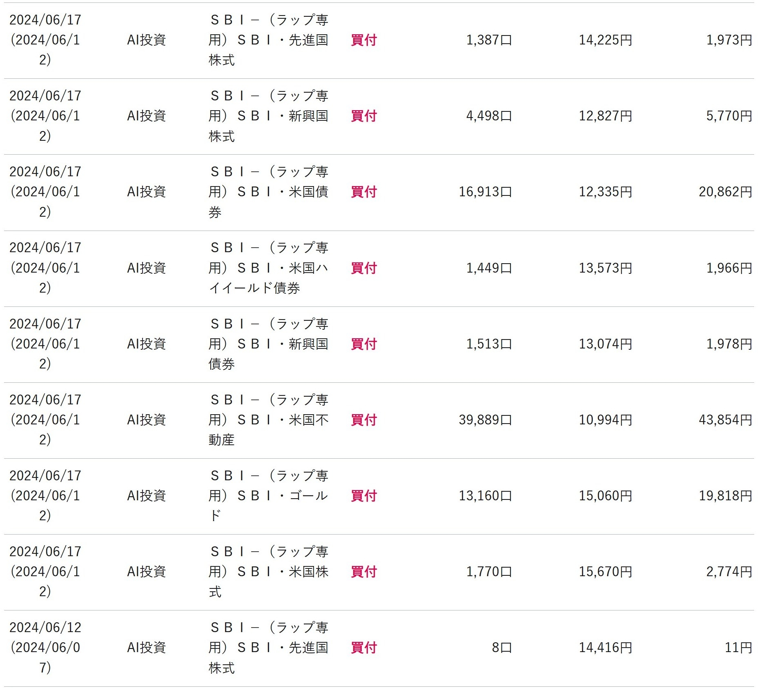Click 買付 label in the 1,387口 row
Screen dimensions: 784x688
pos(363,40)
